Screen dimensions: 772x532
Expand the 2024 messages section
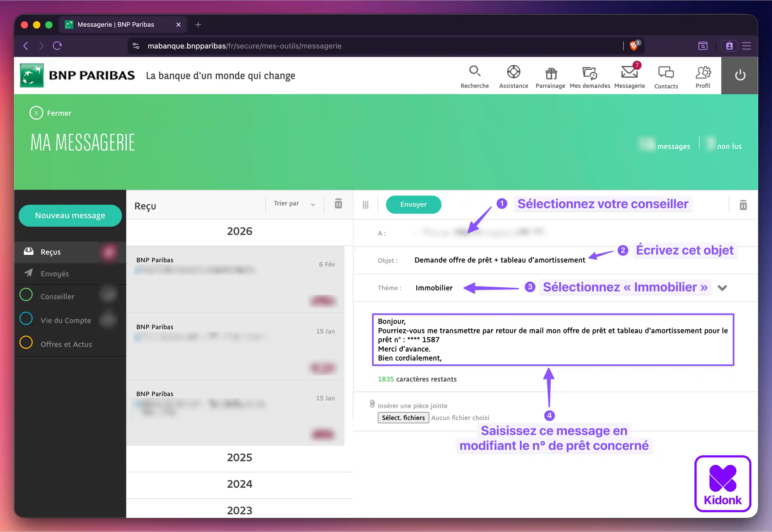(240, 484)
